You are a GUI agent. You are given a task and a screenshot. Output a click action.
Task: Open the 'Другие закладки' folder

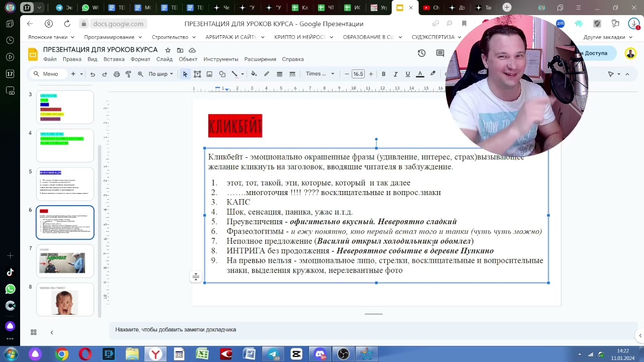pos(608,37)
